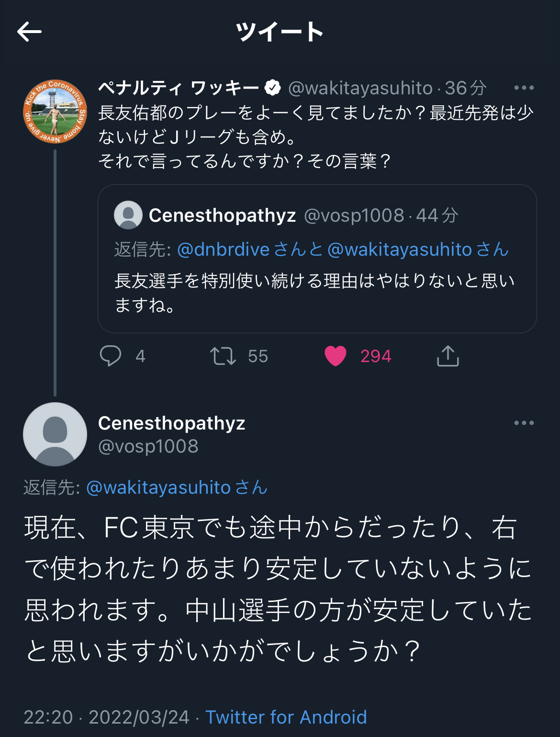Image resolution: width=560 pixels, height=737 pixels.
Task: Tap @wakitayasuhito mention in the quoted tweet
Action: pos(400,249)
